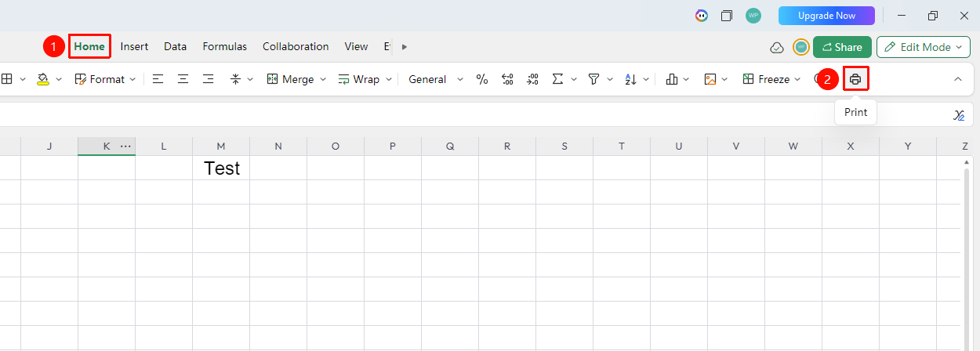Click the Filter funnel icon
Screen dimensions: 980x351
tap(593, 79)
